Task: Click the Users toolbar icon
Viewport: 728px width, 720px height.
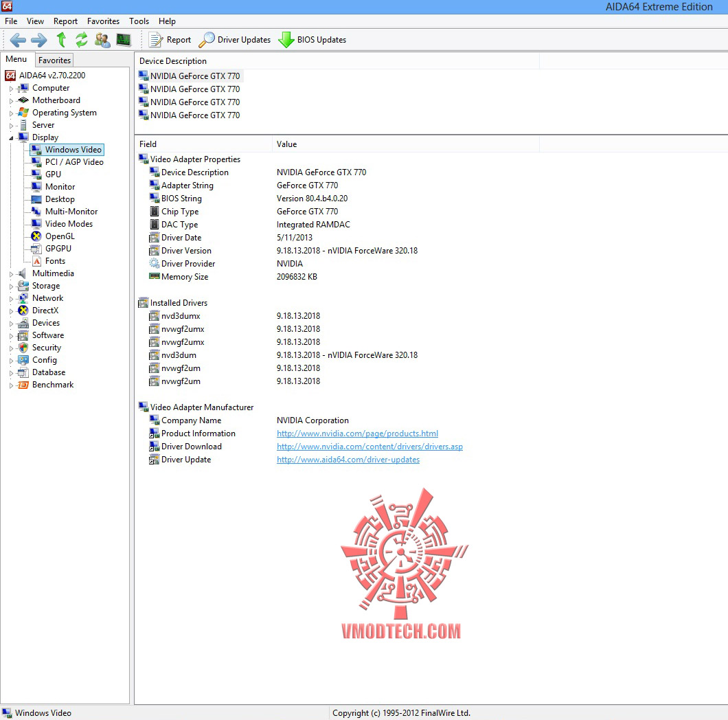Action: coord(102,40)
